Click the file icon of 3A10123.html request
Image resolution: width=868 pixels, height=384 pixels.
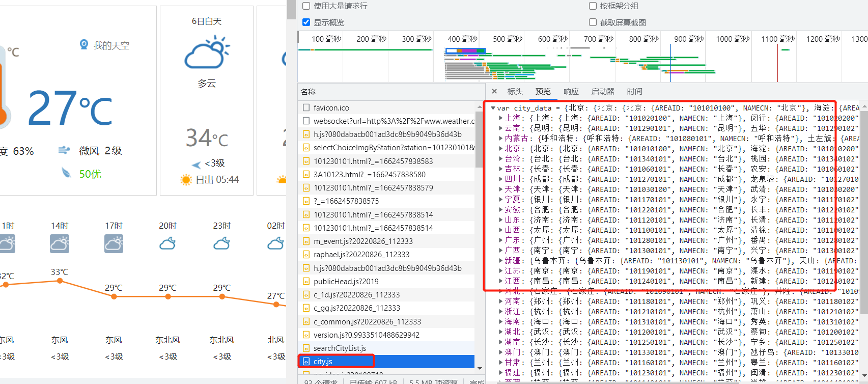click(x=306, y=175)
